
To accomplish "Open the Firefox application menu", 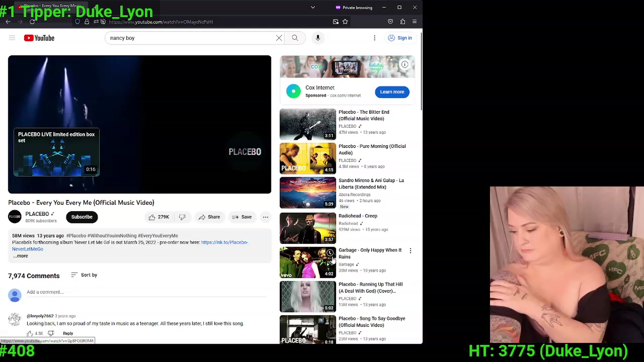I will [415, 22].
